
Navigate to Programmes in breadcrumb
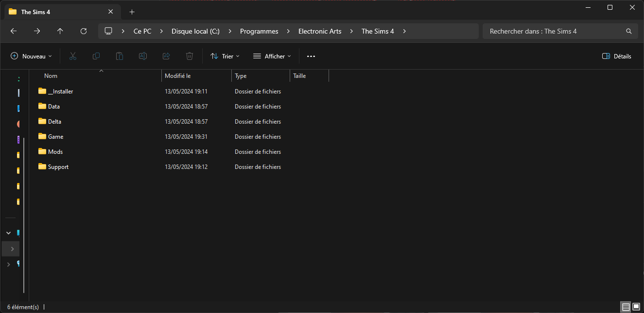click(259, 31)
